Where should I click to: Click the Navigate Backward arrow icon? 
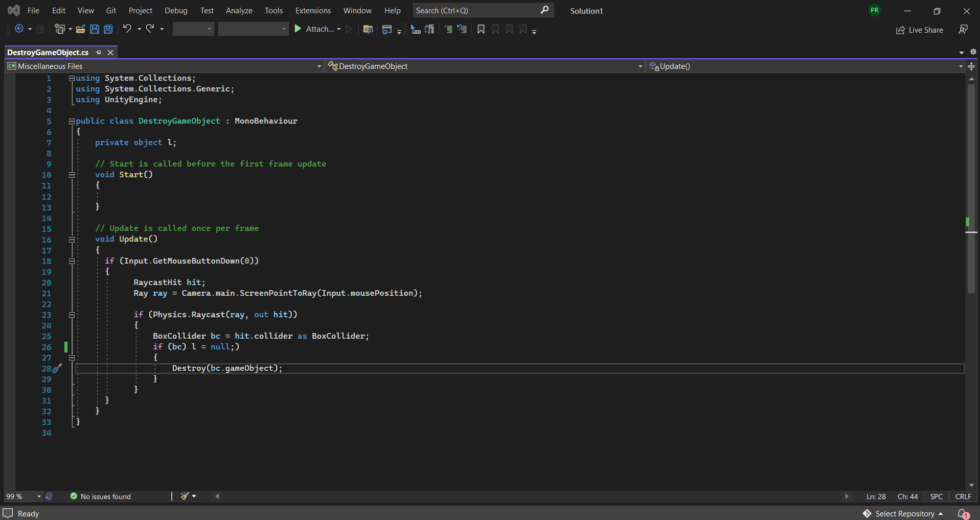click(19, 29)
